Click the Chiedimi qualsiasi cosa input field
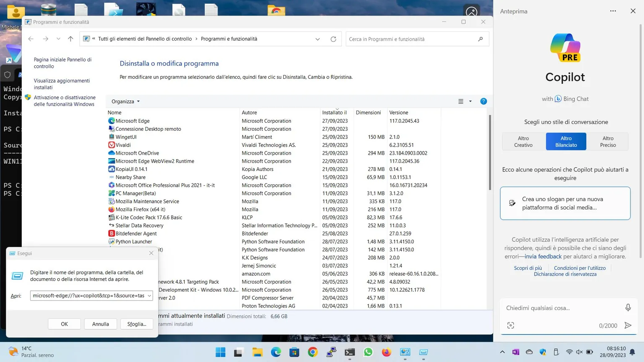The height and width of the screenshot is (362, 644). [558, 308]
